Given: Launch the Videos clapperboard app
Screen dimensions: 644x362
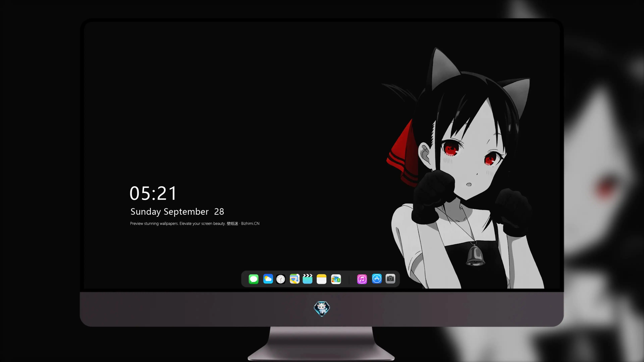Looking at the screenshot, I should tap(308, 279).
